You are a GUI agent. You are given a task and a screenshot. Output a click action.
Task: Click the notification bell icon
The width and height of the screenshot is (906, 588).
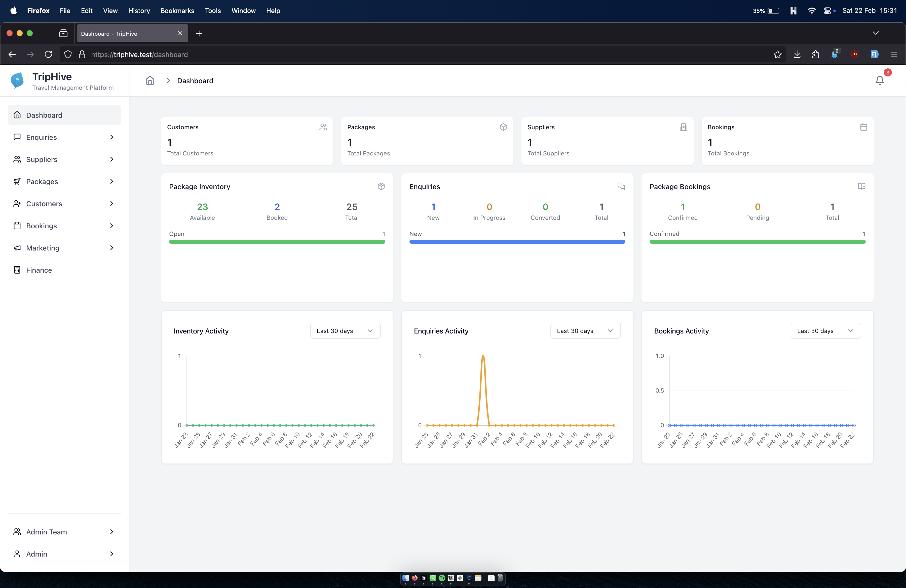pyautogui.click(x=879, y=81)
